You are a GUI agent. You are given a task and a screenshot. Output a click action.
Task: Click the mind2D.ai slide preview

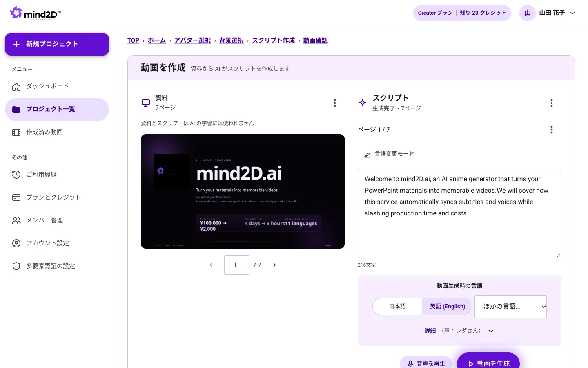243,191
